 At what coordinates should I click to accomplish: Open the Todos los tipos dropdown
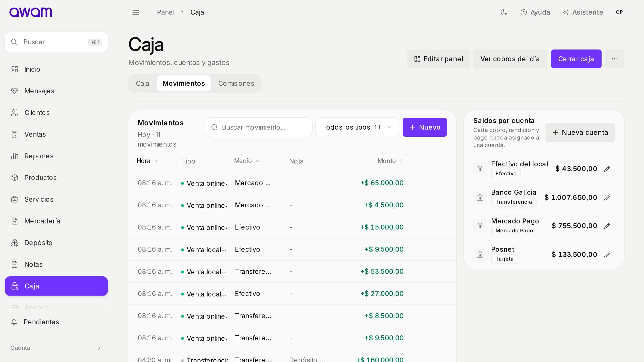(357, 127)
